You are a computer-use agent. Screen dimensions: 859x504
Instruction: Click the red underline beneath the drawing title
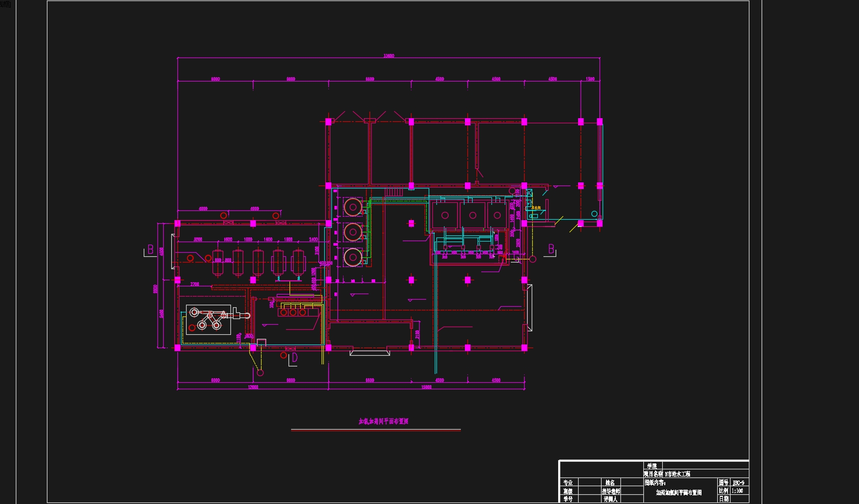[376, 430]
